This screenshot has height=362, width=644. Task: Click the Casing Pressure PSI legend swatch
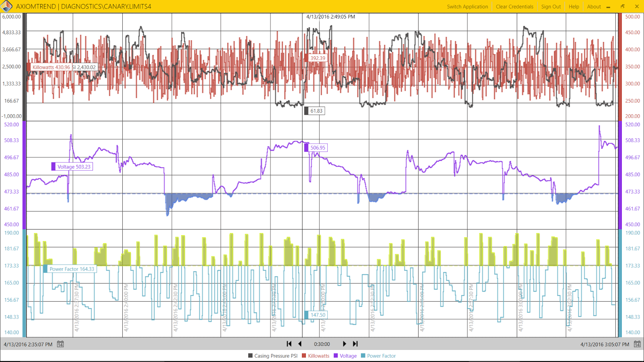point(250,356)
